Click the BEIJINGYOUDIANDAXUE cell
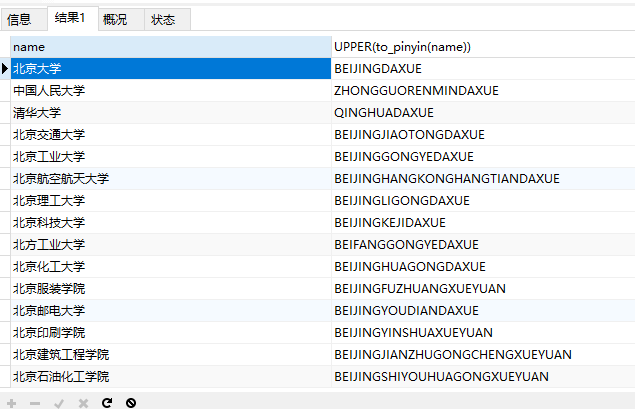 (x=483, y=311)
